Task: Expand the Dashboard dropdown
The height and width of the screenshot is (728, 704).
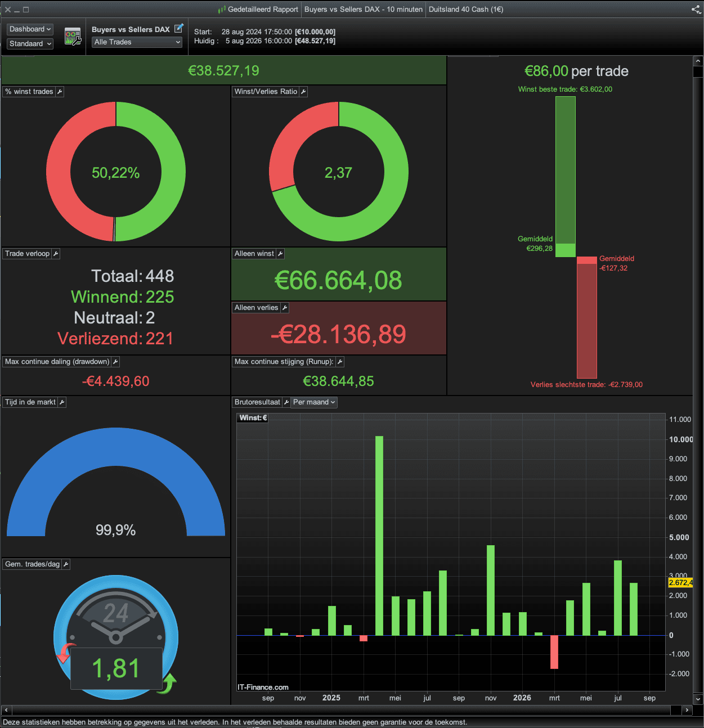Action: point(30,29)
